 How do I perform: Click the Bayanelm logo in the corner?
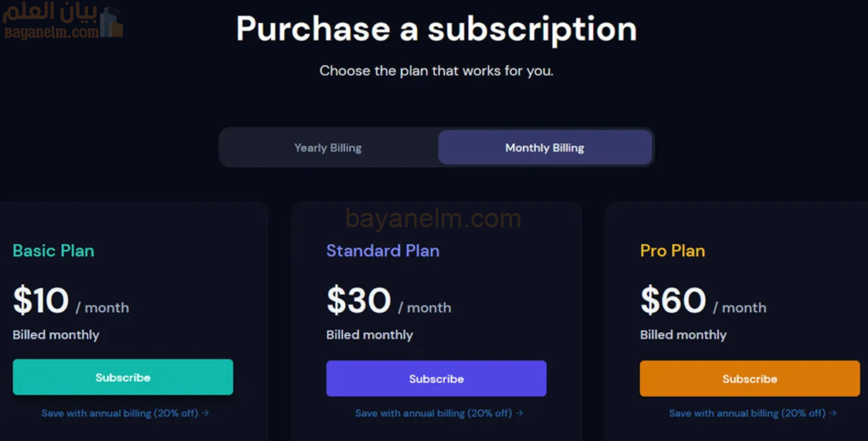[64, 22]
